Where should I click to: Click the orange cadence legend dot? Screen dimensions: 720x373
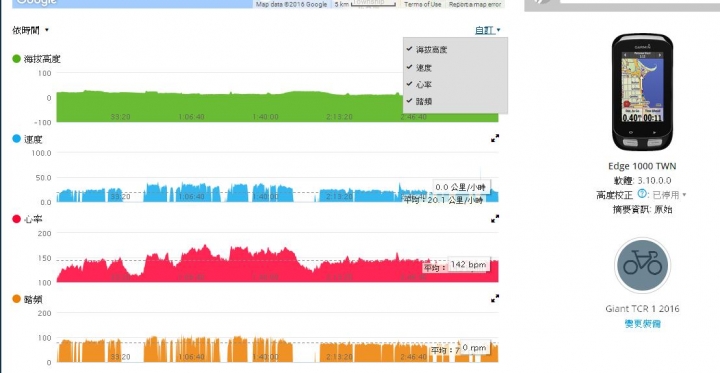(x=17, y=299)
